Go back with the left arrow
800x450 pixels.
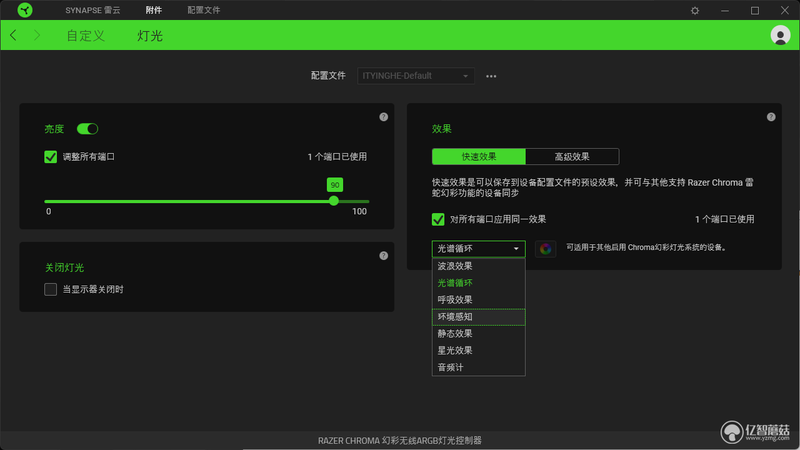click(13, 35)
